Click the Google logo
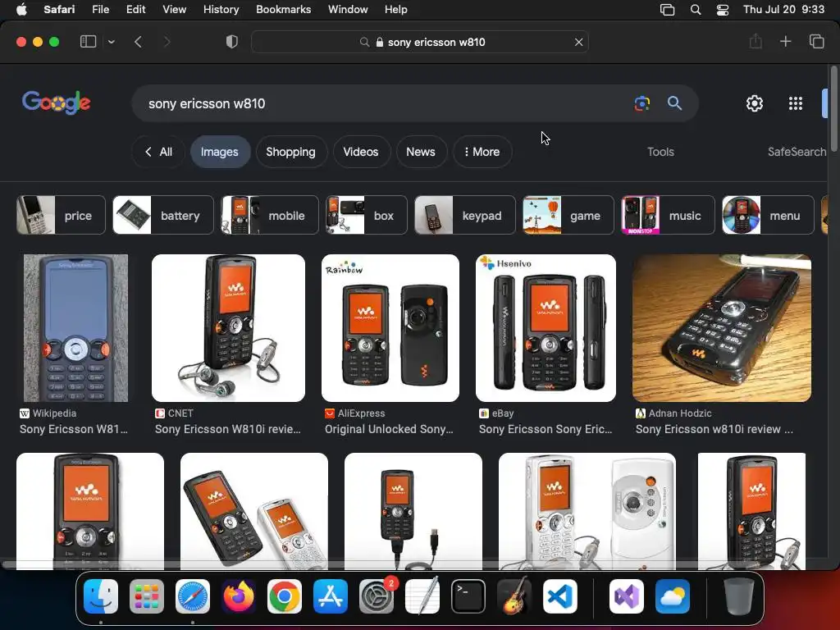 tap(57, 103)
